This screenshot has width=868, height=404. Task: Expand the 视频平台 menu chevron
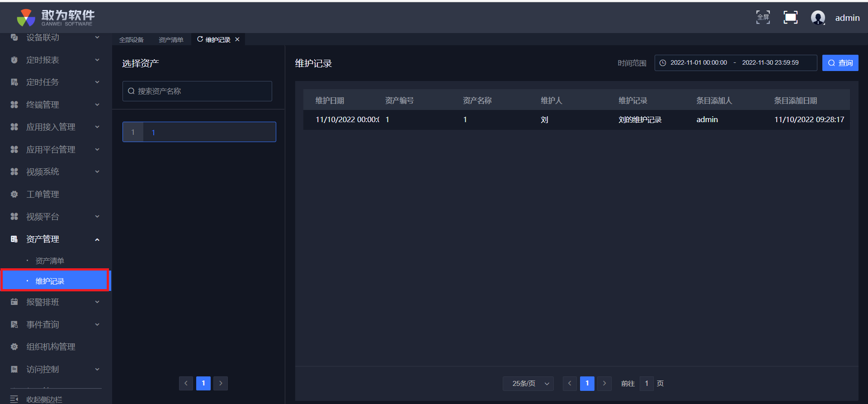(x=97, y=216)
